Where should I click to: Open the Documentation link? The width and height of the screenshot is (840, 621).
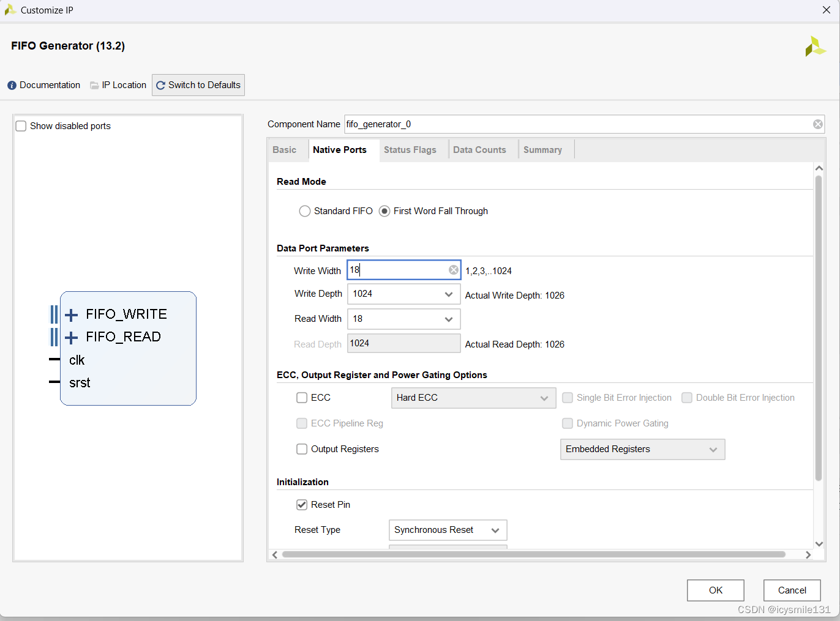44,86
